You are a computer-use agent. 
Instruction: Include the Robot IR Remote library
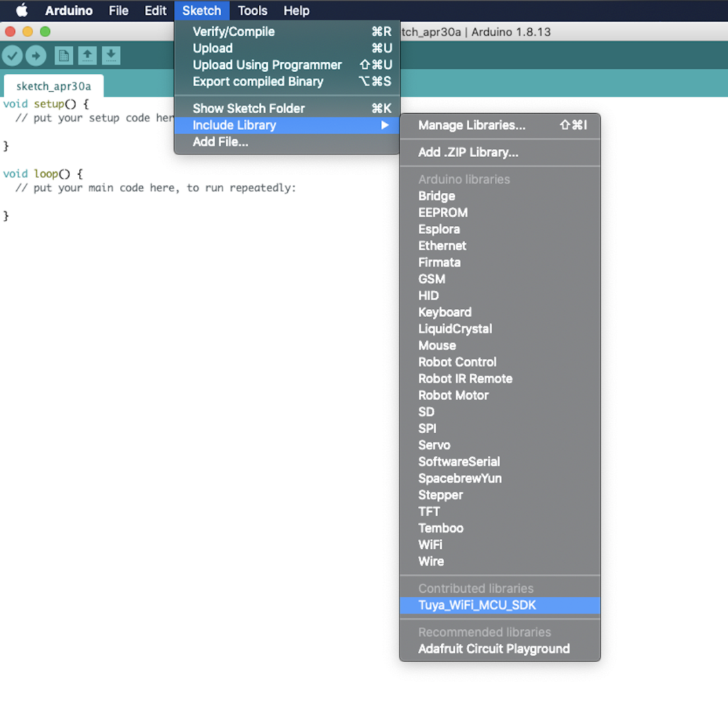click(500, 378)
